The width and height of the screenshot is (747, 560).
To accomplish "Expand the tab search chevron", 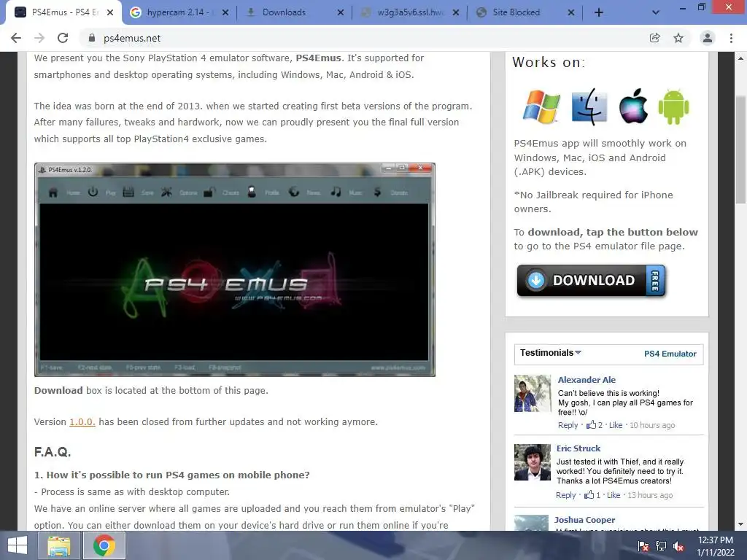I will coord(656,12).
